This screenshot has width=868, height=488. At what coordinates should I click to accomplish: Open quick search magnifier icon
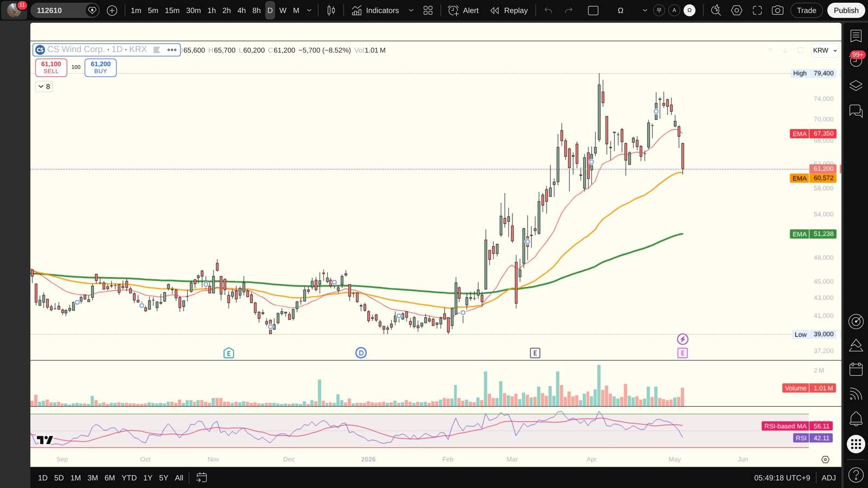[x=716, y=10]
